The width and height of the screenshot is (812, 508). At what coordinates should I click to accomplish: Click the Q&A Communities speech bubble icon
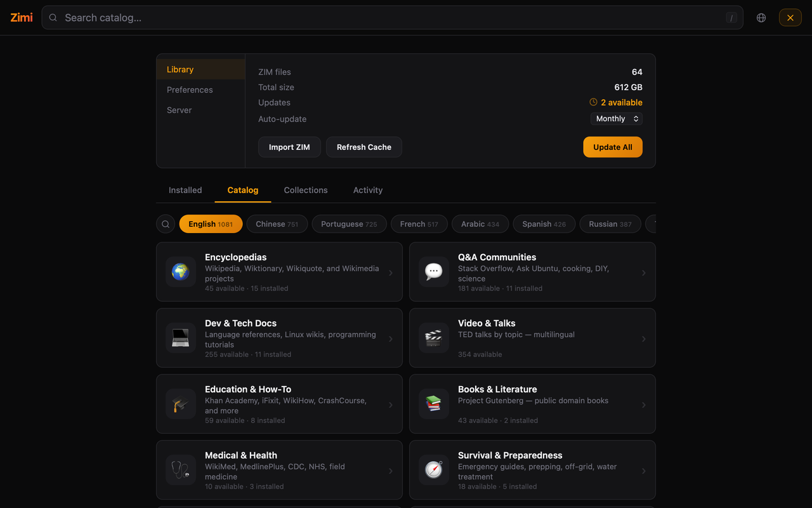[433, 272]
